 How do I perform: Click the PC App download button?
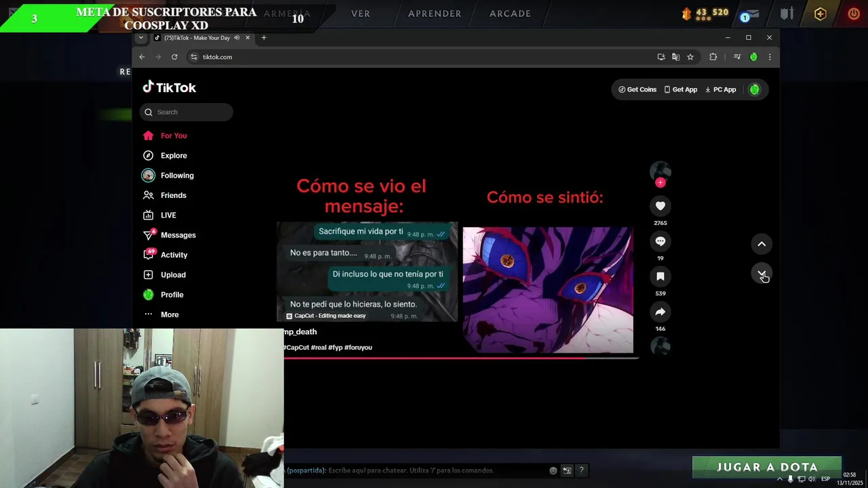(720, 89)
